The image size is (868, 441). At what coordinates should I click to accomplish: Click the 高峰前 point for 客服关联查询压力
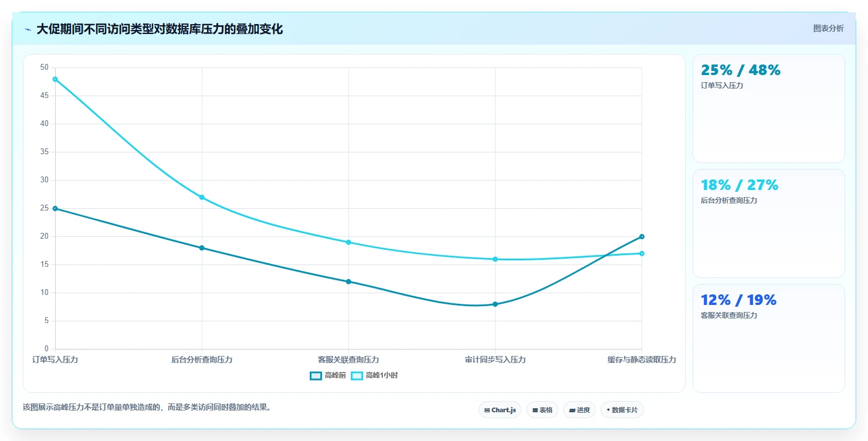tap(348, 281)
